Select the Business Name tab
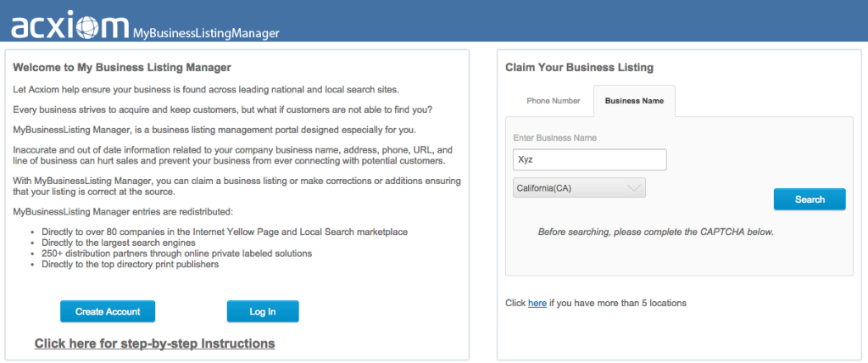Viewport: 868px width, 363px height. pyautogui.click(x=634, y=101)
